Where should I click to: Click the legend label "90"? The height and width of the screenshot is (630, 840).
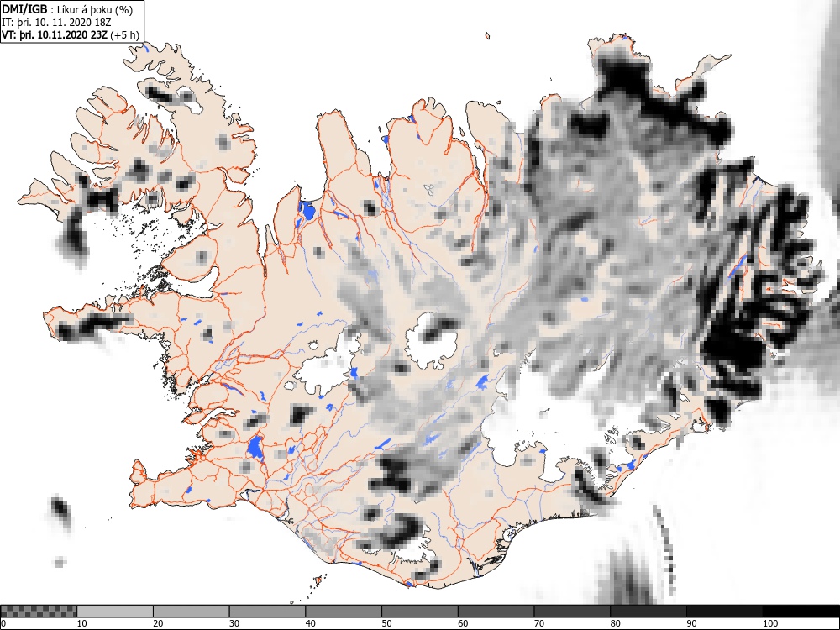pyautogui.click(x=691, y=623)
